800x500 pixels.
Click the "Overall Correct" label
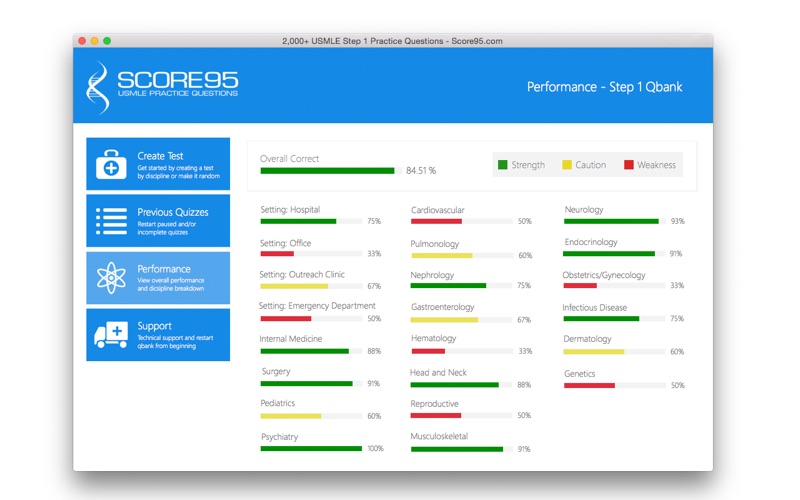coord(289,159)
